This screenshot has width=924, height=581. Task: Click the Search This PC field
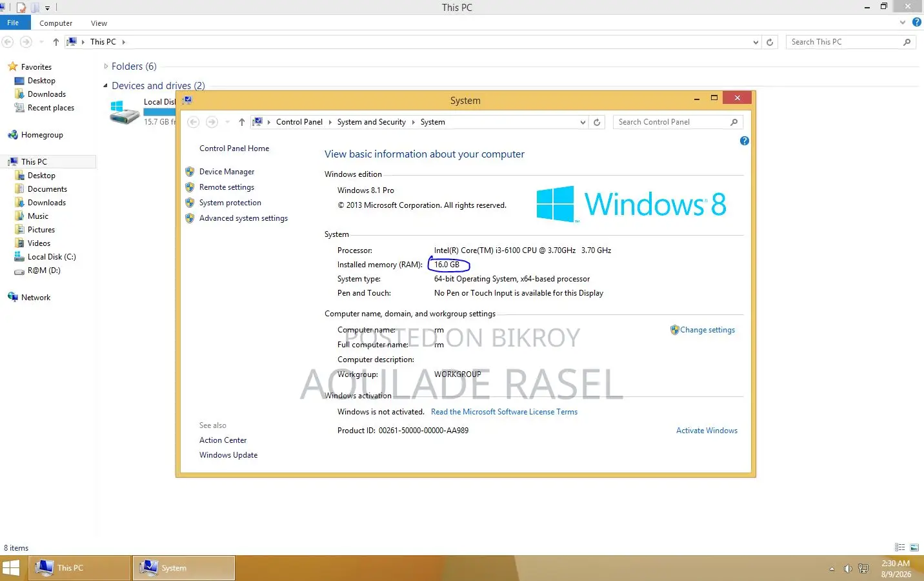[x=850, y=42]
